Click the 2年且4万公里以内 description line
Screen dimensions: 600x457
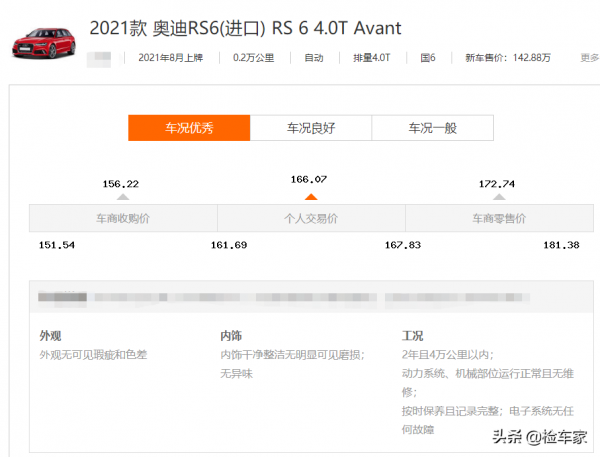(x=447, y=355)
